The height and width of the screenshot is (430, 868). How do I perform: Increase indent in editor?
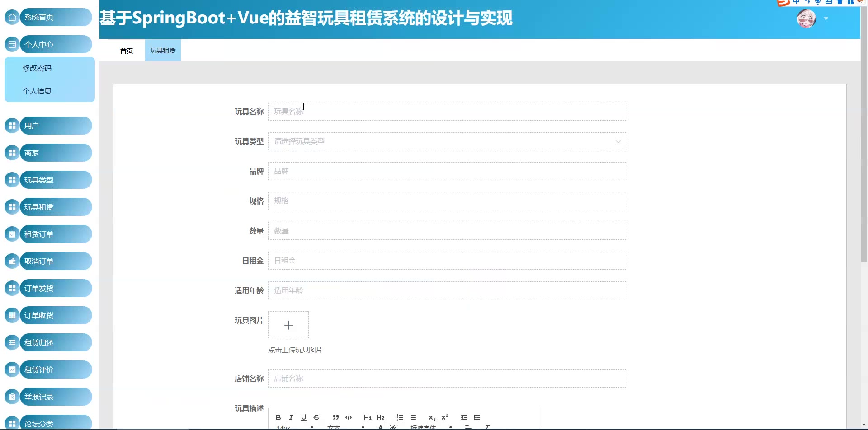click(x=477, y=417)
